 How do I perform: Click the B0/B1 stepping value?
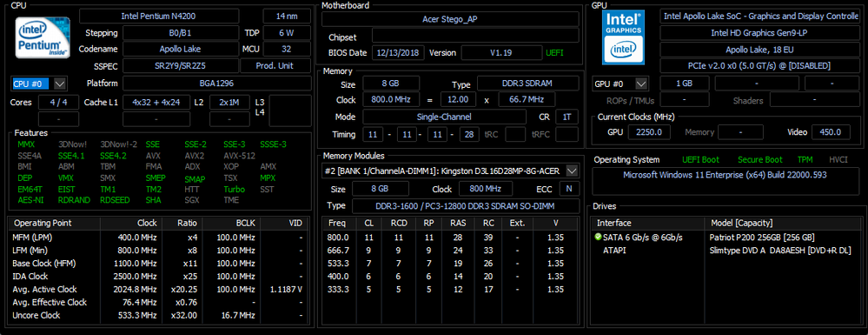[181, 33]
